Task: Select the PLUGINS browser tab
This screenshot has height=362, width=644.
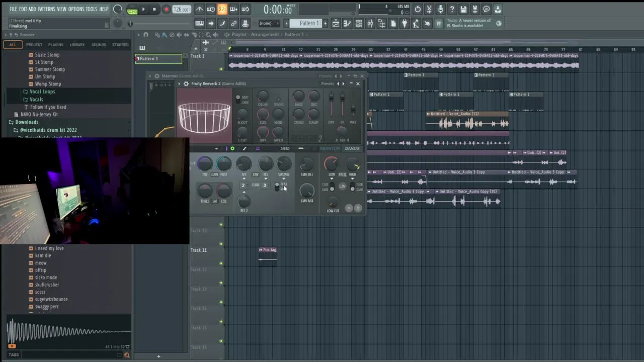Action: [x=56, y=45]
